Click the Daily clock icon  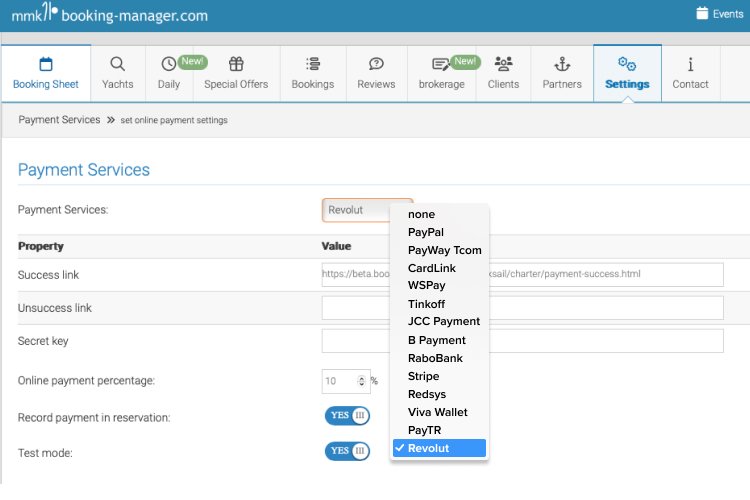point(168,64)
